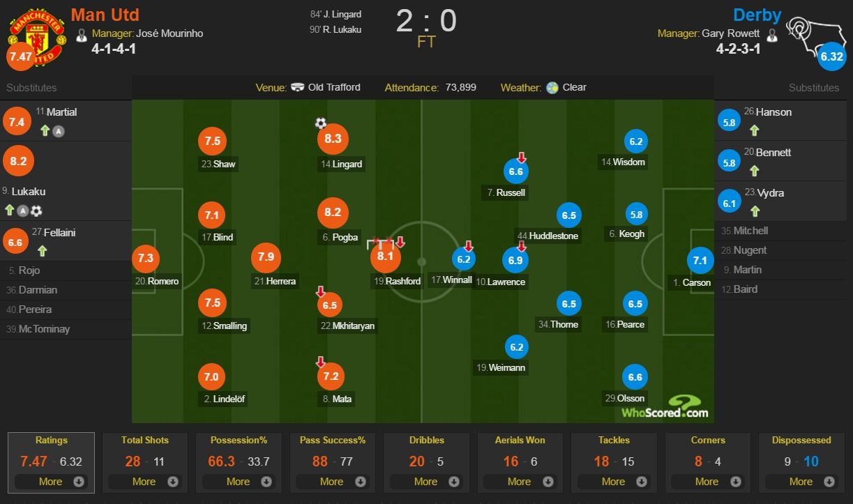Click Rashford's orange 8.1 rating circle

385,257
